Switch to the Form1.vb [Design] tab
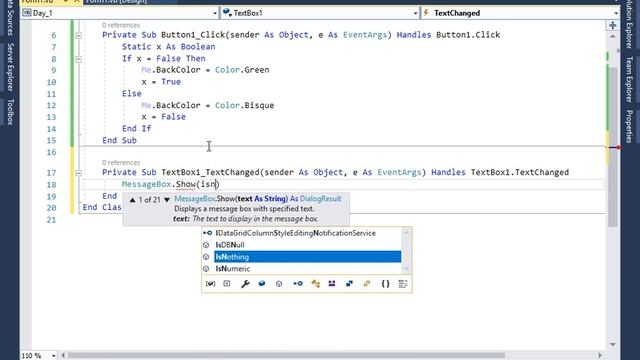This screenshot has width=640, height=360. 117,2
